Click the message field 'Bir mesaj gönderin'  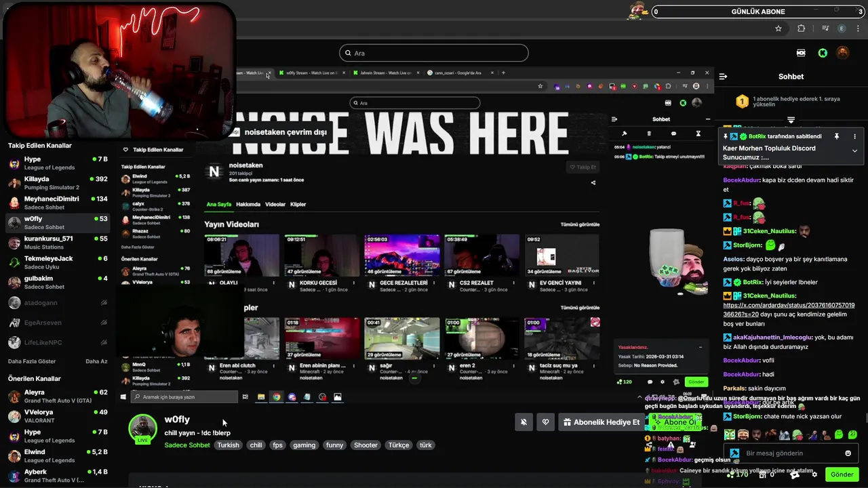pos(790,453)
